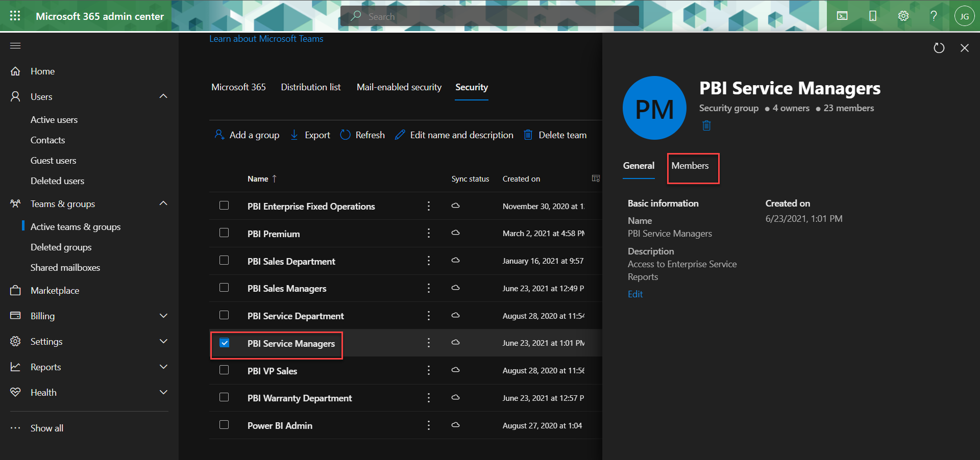Select the General tab
The height and width of the screenshot is (460, 980).
[x=639, y=166]
